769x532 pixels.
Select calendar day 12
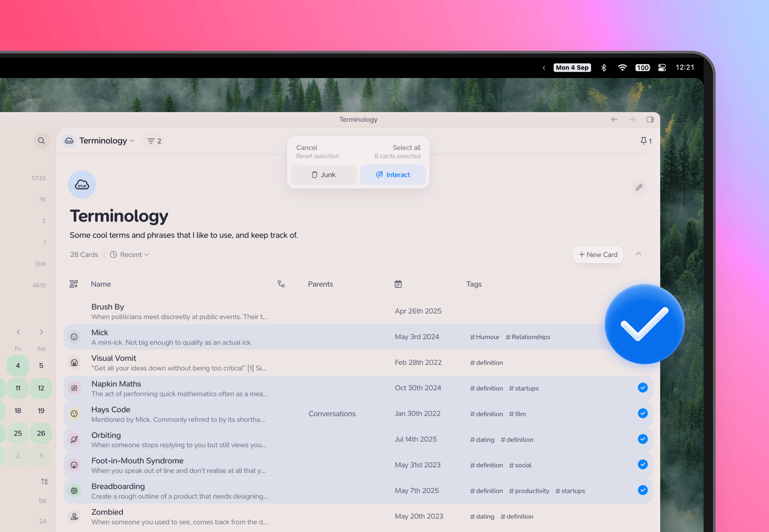tap(41, 388)
